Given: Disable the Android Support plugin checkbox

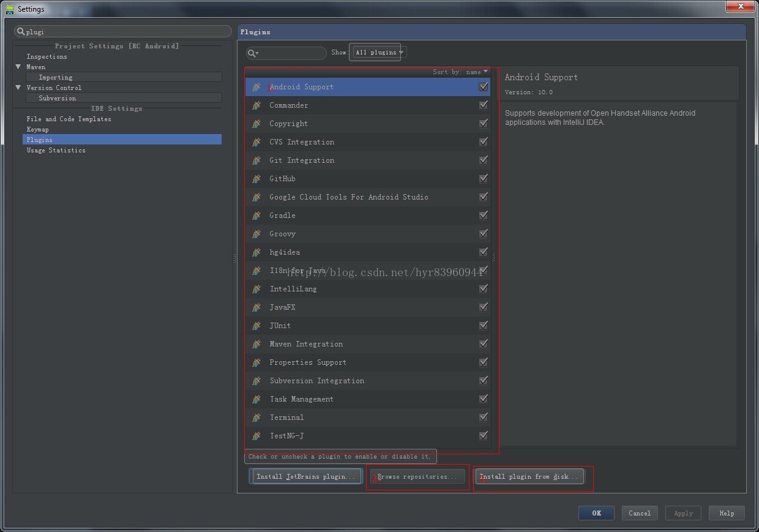Looking at the screenshot, I should [x=484, y=87].
